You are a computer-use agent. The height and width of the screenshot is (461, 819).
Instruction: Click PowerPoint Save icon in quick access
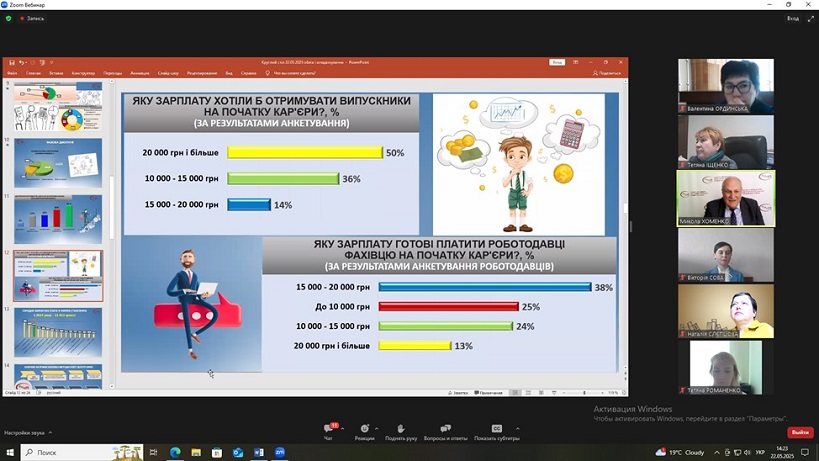[12, 63]
